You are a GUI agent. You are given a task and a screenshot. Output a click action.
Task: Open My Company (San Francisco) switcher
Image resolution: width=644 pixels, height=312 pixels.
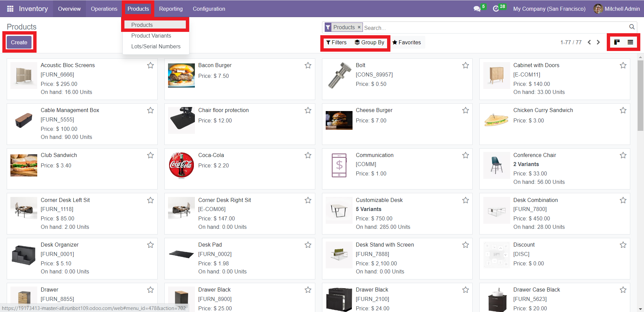pos(549,9)
